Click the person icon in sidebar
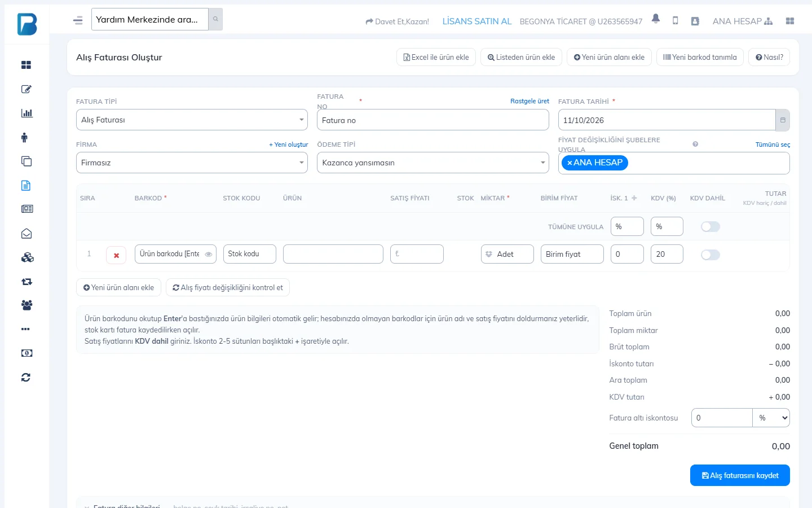This screenshot has width=812, height=508. (x=24, y=137)
